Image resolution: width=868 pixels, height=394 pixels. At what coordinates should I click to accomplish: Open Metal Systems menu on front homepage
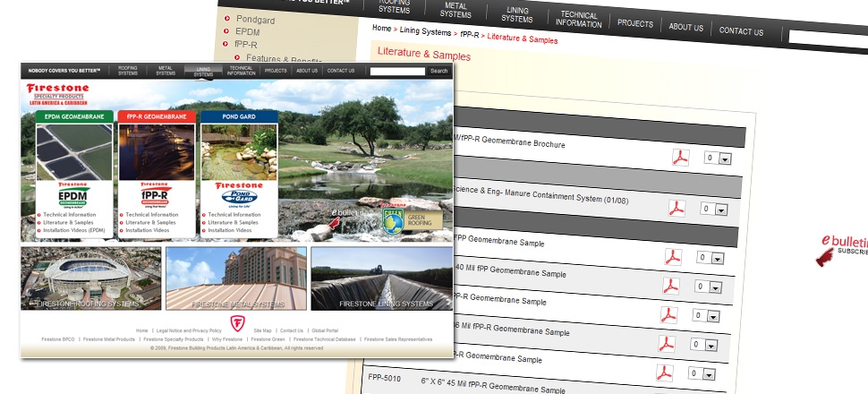click(166, 71)
